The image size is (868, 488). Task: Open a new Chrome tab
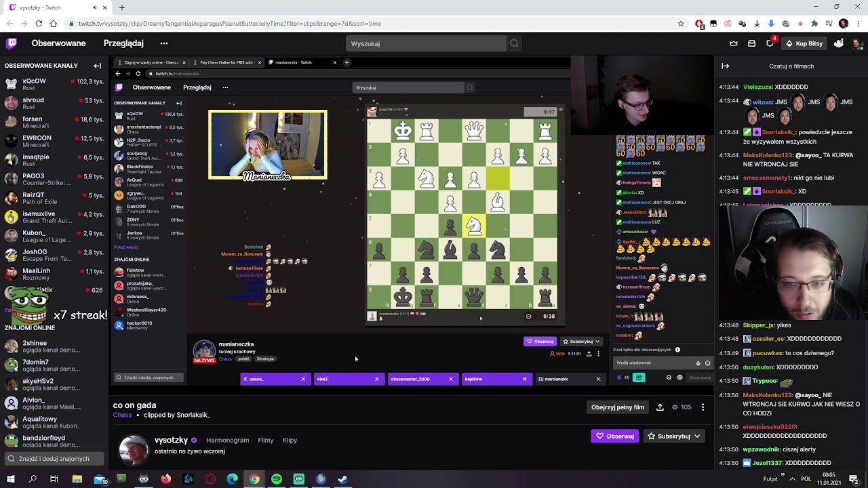coord(122,7)
